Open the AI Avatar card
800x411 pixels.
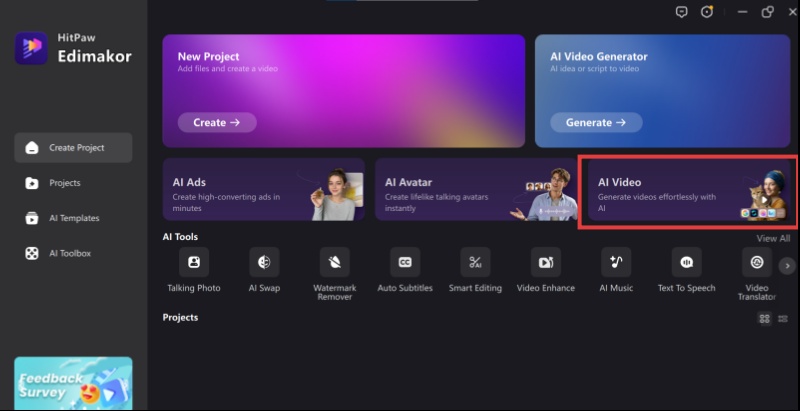[476, 189]
